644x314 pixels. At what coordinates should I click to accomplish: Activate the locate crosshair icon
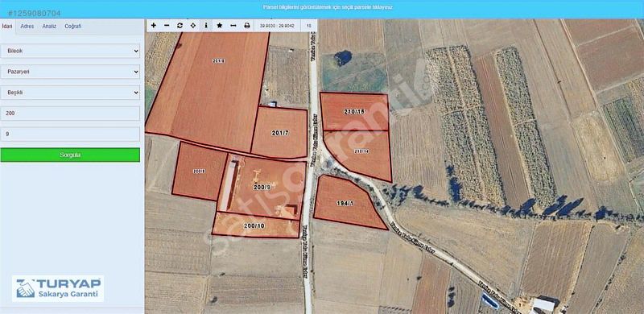193,26
